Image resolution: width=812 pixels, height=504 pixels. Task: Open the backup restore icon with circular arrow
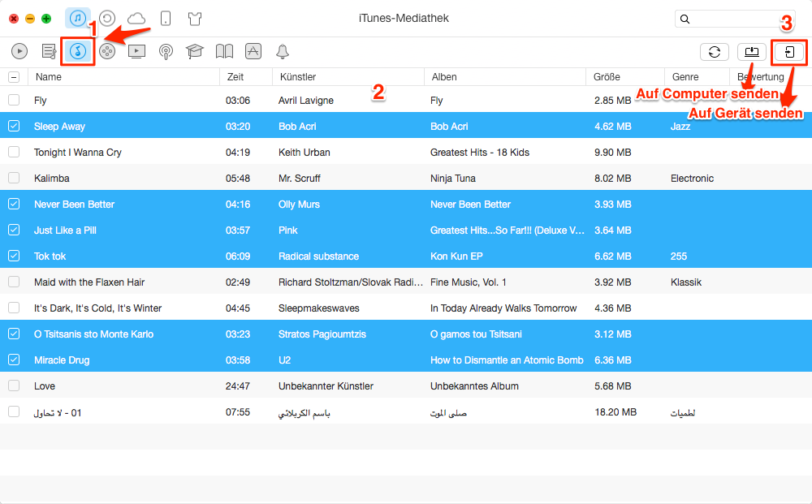(107, 19)
